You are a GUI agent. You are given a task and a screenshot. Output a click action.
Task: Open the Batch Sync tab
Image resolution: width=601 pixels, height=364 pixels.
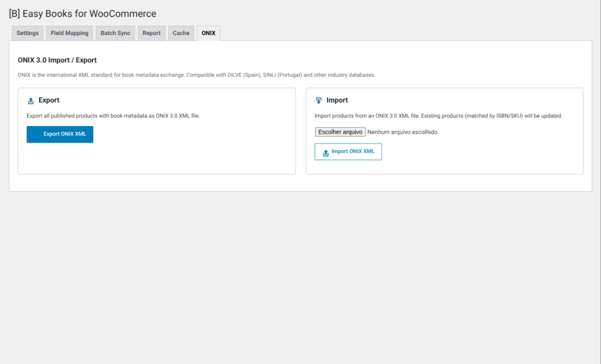[116, 33]
